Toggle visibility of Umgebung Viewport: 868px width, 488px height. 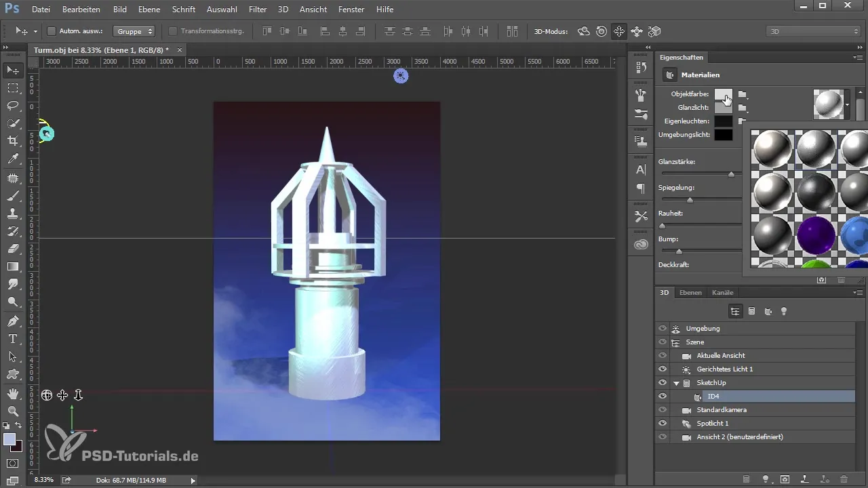click(x=663, y=328)
